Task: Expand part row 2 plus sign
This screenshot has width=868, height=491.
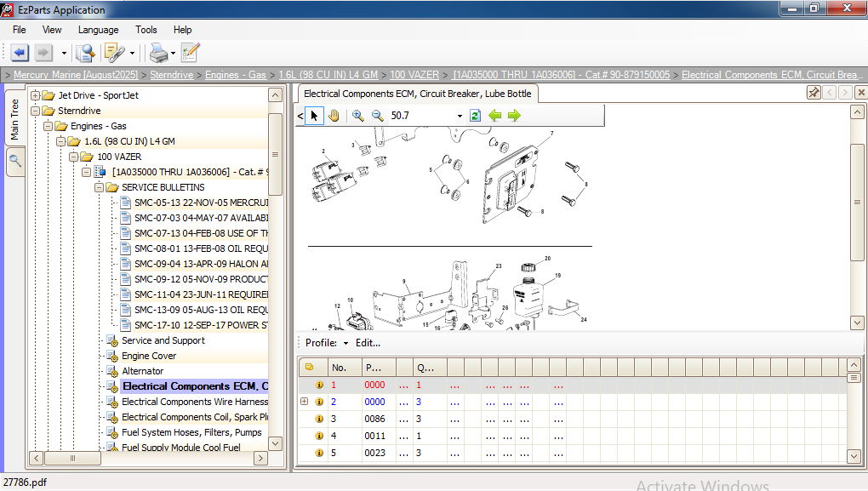Action: tap(304, 402)
